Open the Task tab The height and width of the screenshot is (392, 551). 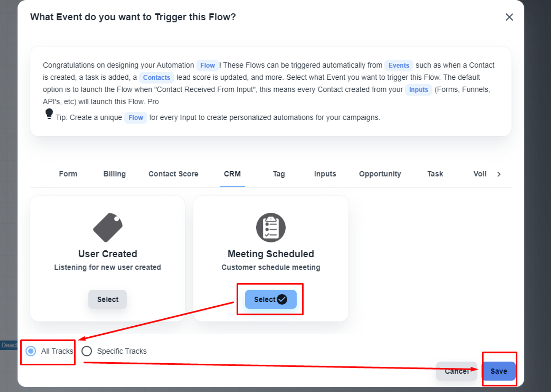pos(435,174)
